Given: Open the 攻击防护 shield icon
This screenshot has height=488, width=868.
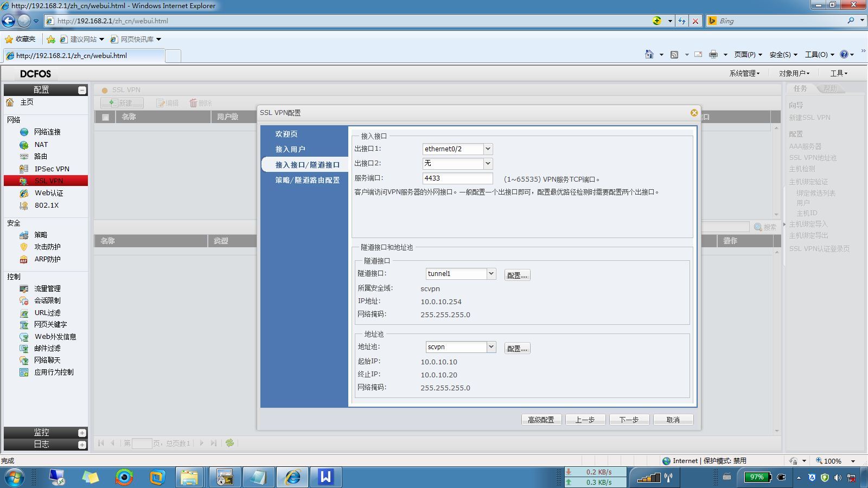Looking at the screenshot, I should 24,247.
